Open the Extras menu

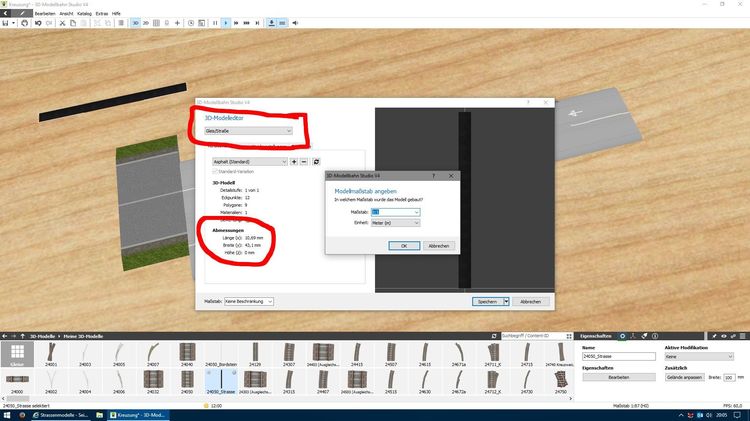tap(102, 13)
